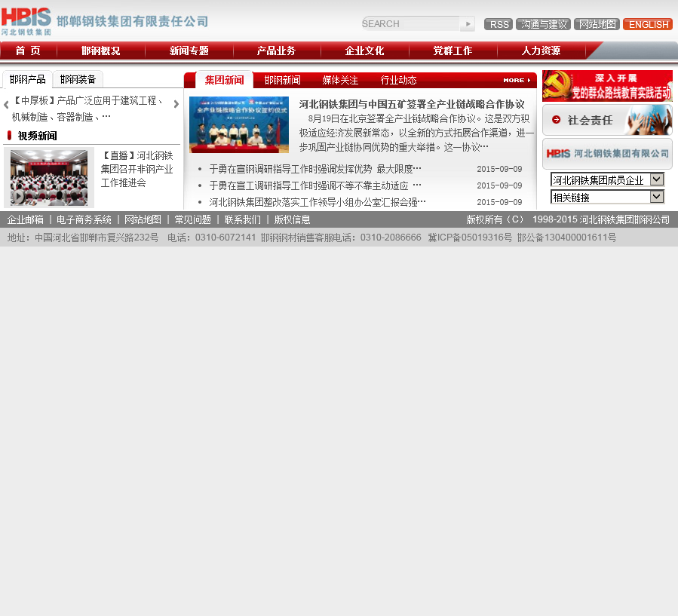Click the 电子商务系统 footer link

84,219
